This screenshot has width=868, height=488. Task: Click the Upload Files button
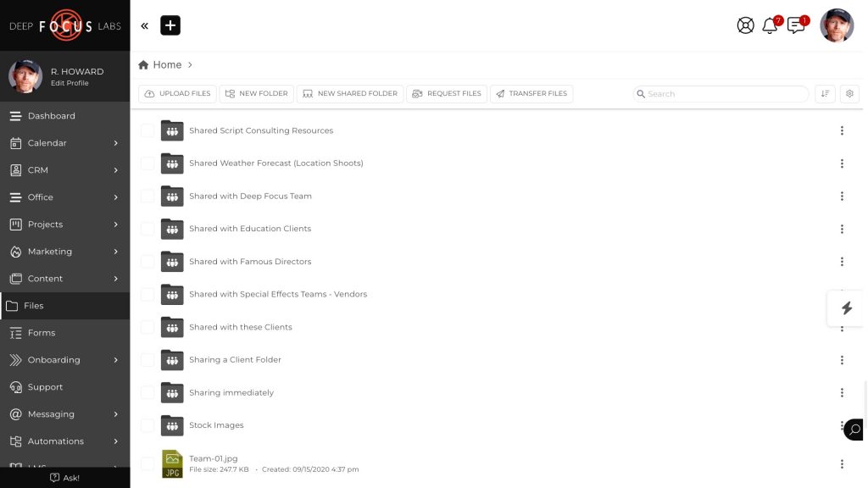point(177,94)
